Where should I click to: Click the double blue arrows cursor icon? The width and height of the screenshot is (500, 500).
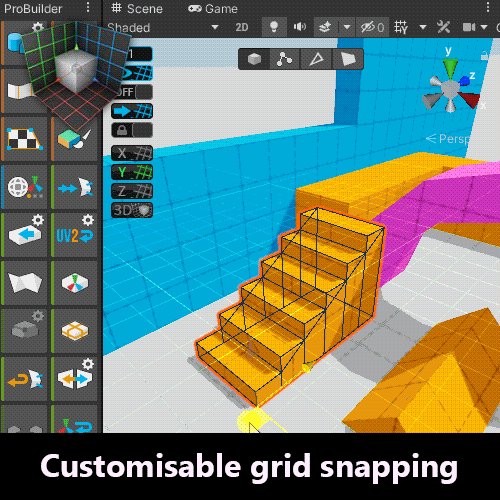click(75, 187)
